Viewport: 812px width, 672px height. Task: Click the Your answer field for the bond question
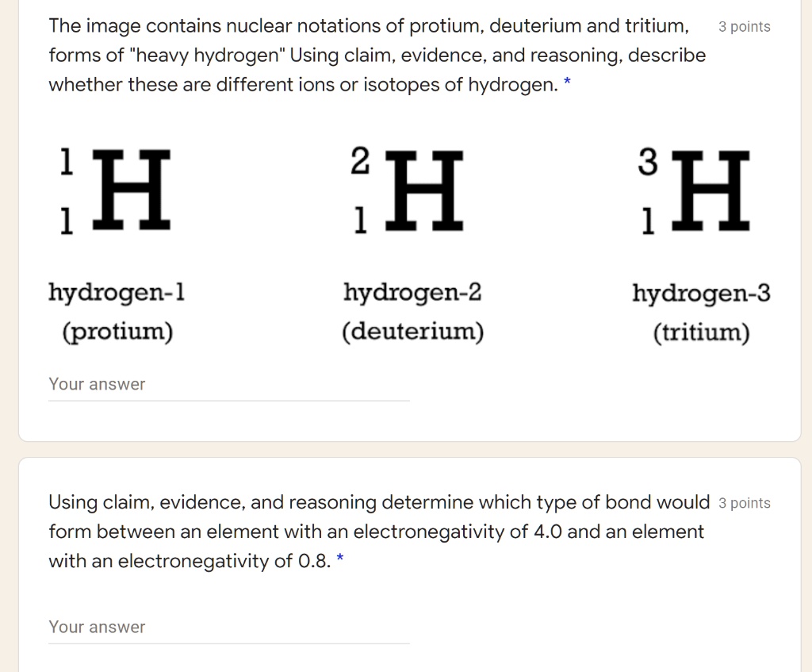tap(228, 627)
